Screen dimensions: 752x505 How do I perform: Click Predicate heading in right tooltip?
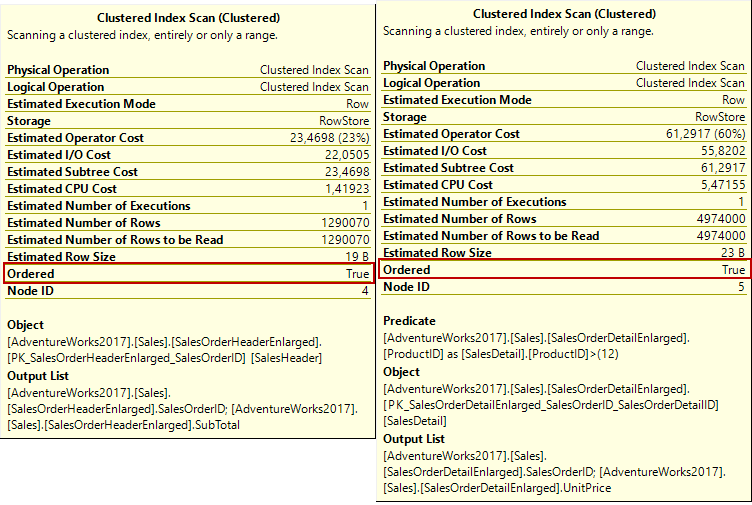(410, 321)
